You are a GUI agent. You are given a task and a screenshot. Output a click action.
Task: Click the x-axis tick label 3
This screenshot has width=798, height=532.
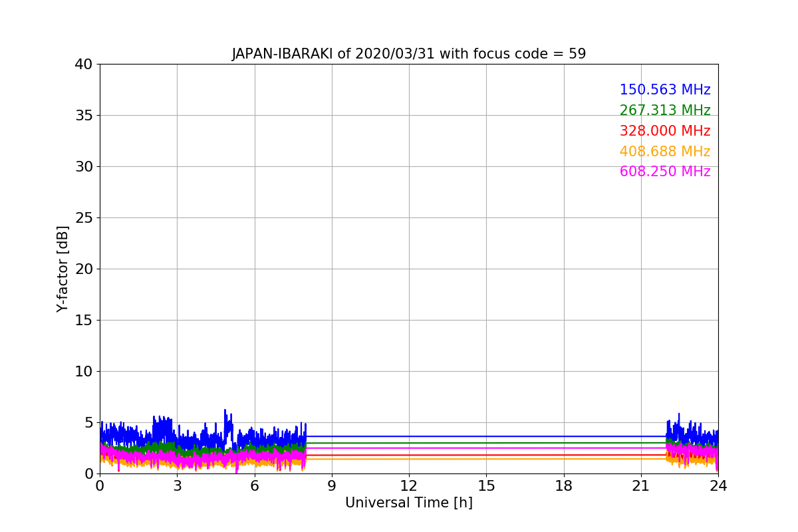point(177,486)
